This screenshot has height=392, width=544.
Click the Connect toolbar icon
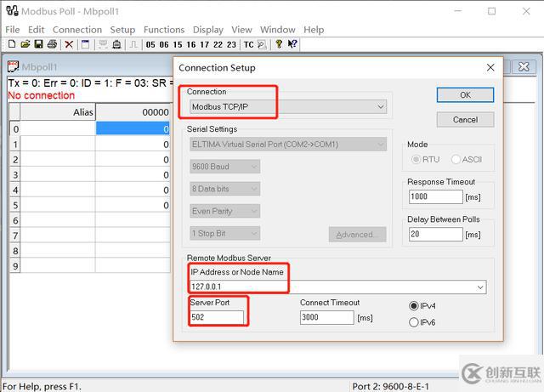coord(103,44)
